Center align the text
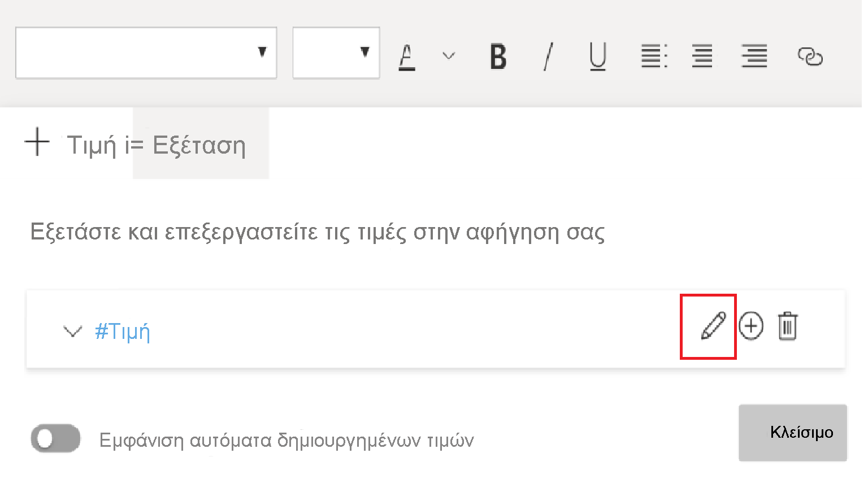Screen dimensions: 868x488 coord(702,56)
